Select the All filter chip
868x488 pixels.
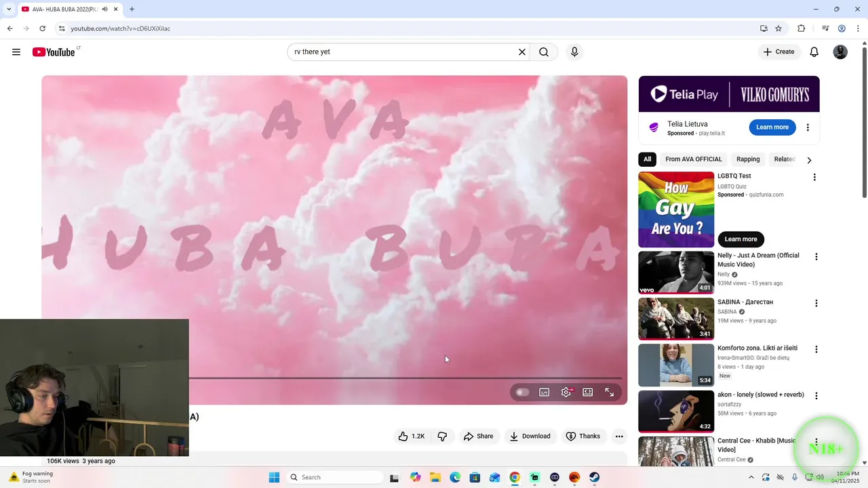tap(647, 159)
